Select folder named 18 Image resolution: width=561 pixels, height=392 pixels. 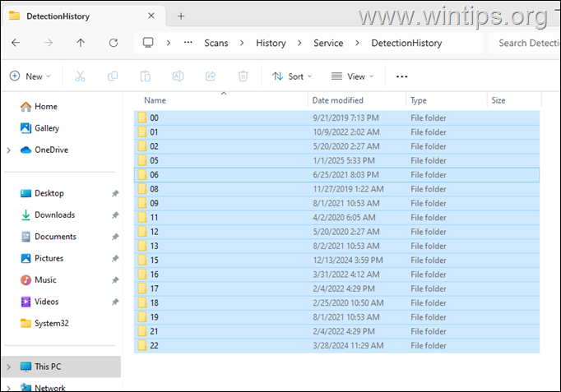coord(336,303)
